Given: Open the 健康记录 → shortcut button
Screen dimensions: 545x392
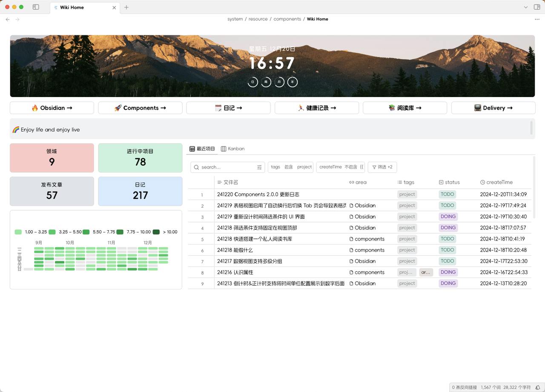Looking at the screenshot, I should [x=317, y=108].
